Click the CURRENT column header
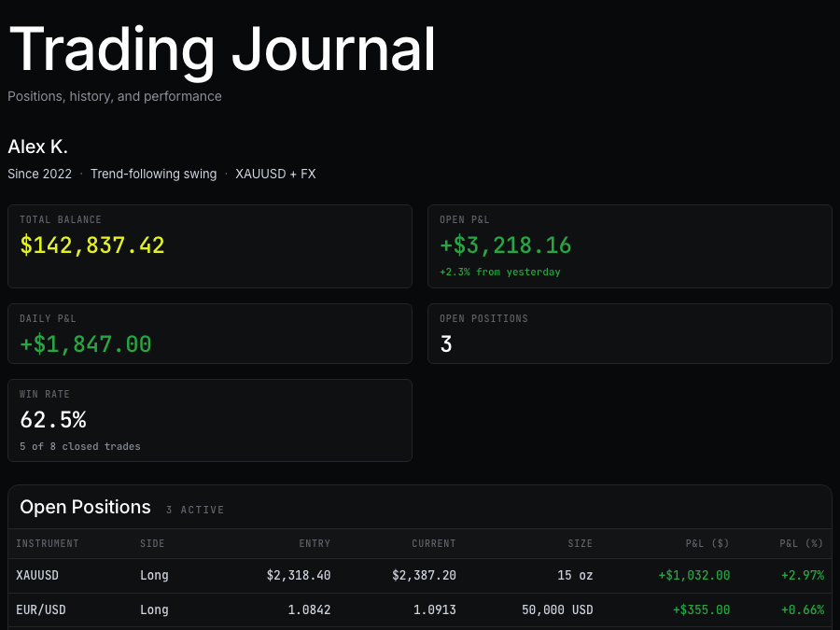 [434, 544]
